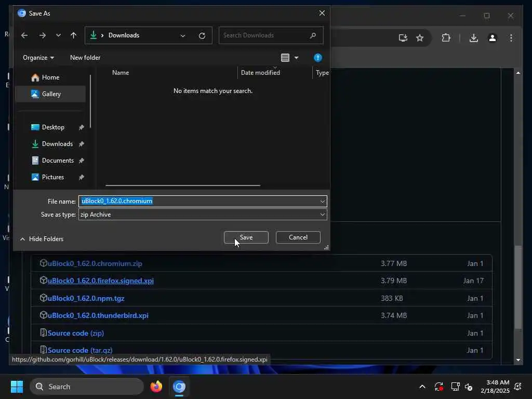Open Chrome profile avatar

(493, 38)
